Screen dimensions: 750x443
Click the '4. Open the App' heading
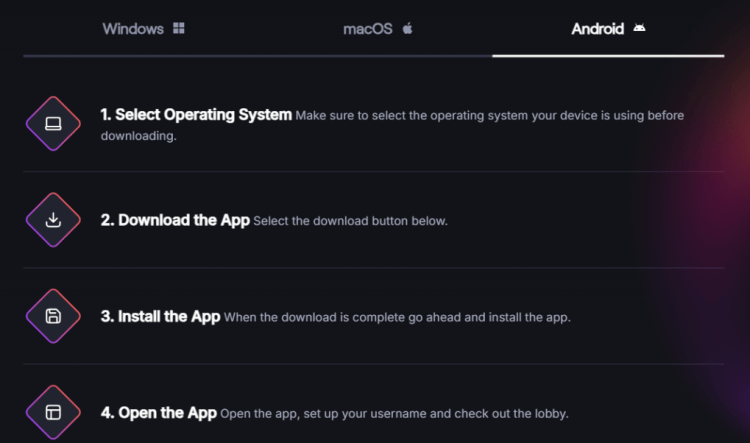coord(158,412)
